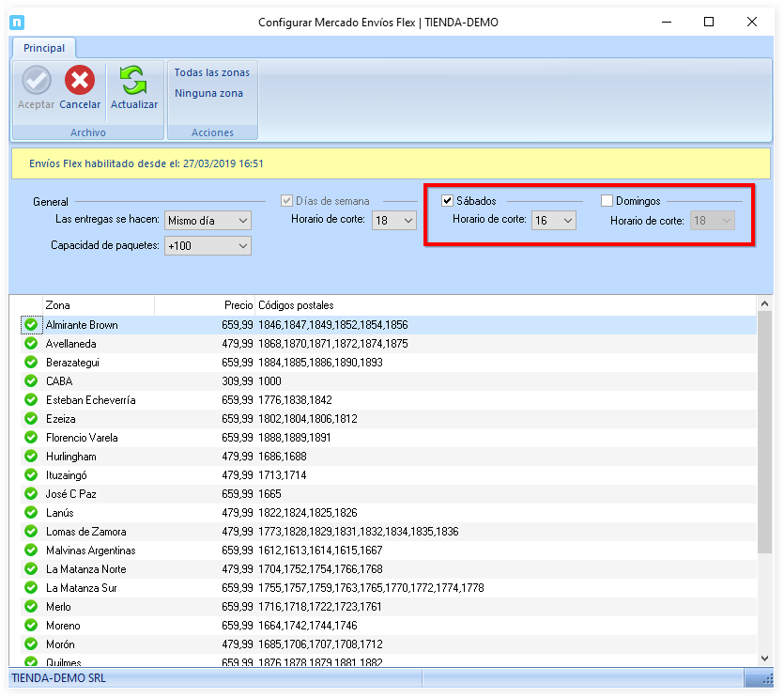This screenshot has height=698, width=784.
Task: Toggle green check icon for CABA zone
Action: (x=31, y=381)
